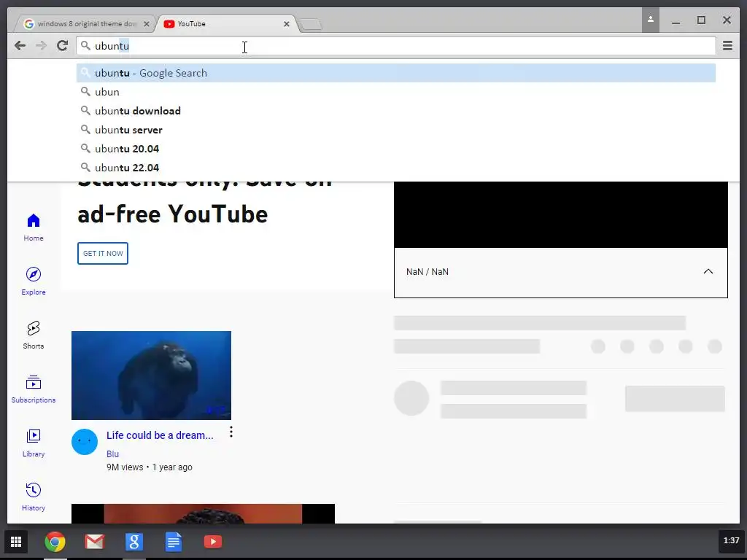Switch to the YouTube tab
The width and height of the screenshot is (747, 560).
[224, 24]
